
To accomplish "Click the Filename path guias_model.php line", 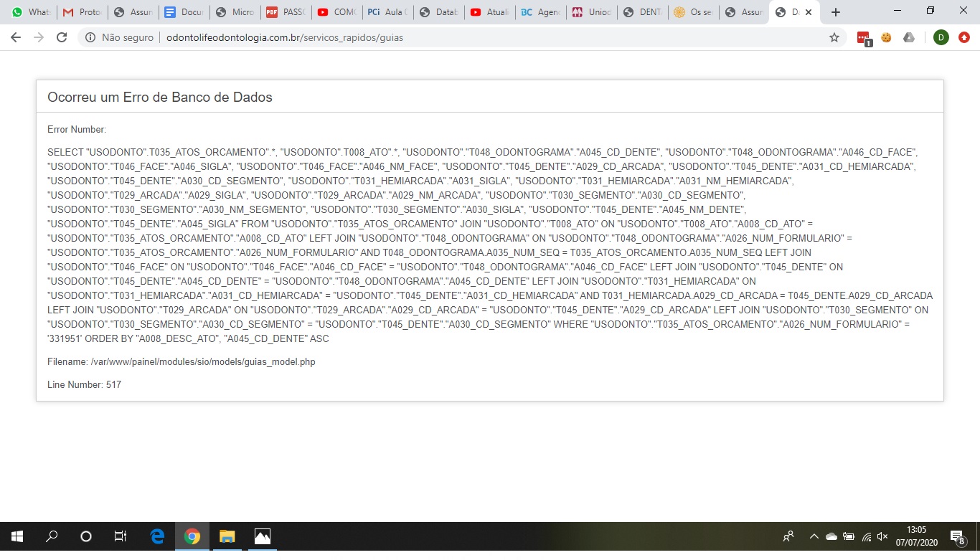I will click(182, 362).
